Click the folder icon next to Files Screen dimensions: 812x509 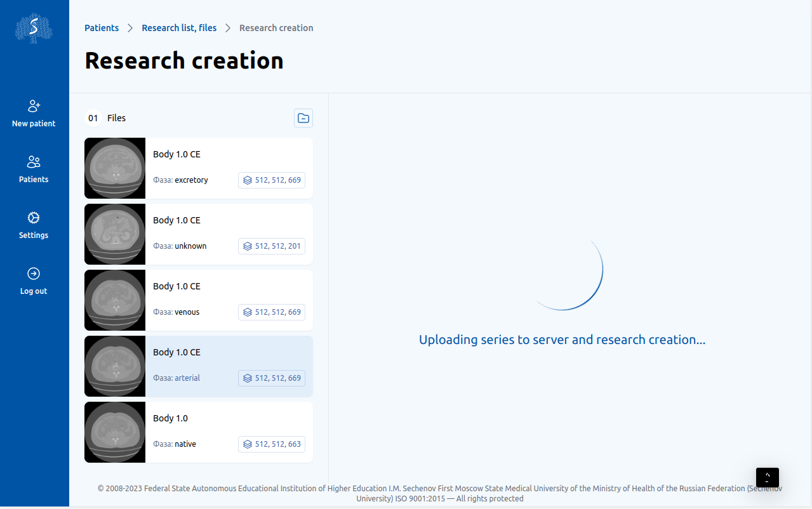[303, 118]
